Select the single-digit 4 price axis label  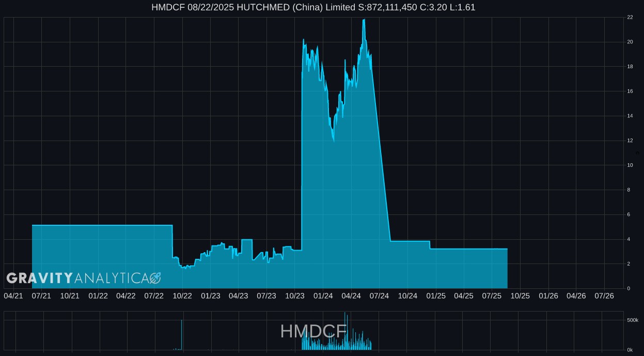(629, 239)
